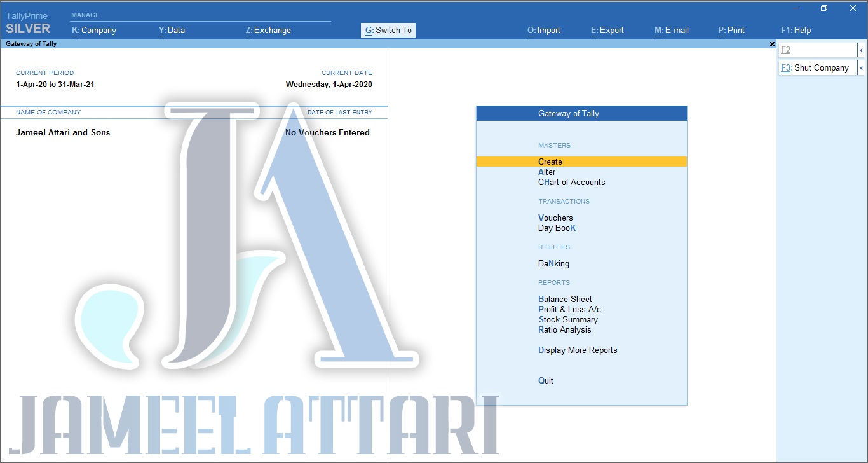Open the M: E-mail menu
Screen dimensions: 868x463
coord(672,30)
